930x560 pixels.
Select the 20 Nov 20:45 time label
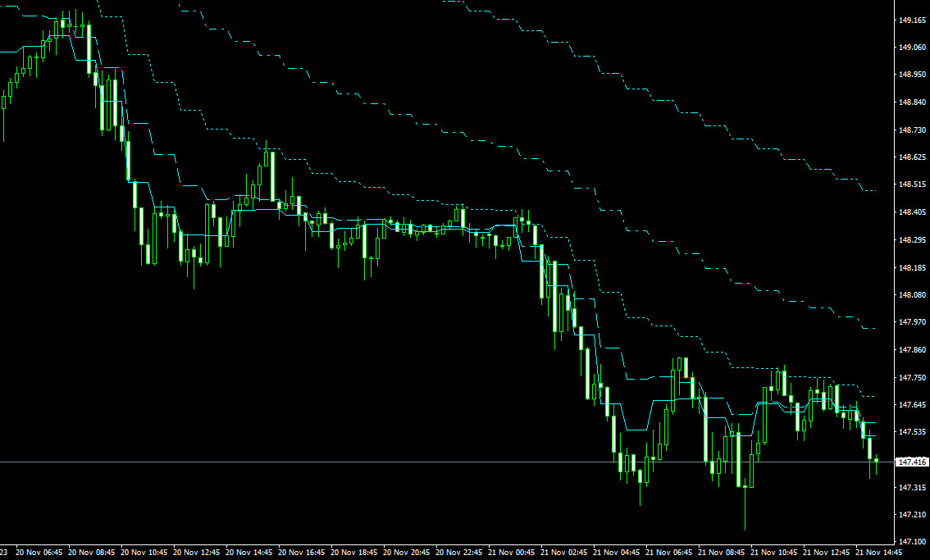click(x=406, y=553)
